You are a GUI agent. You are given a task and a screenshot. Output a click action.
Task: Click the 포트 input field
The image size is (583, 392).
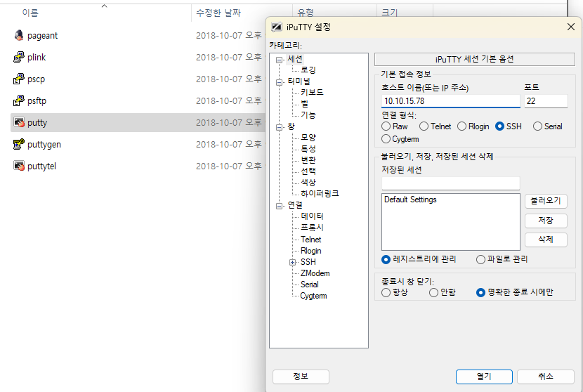546,101
